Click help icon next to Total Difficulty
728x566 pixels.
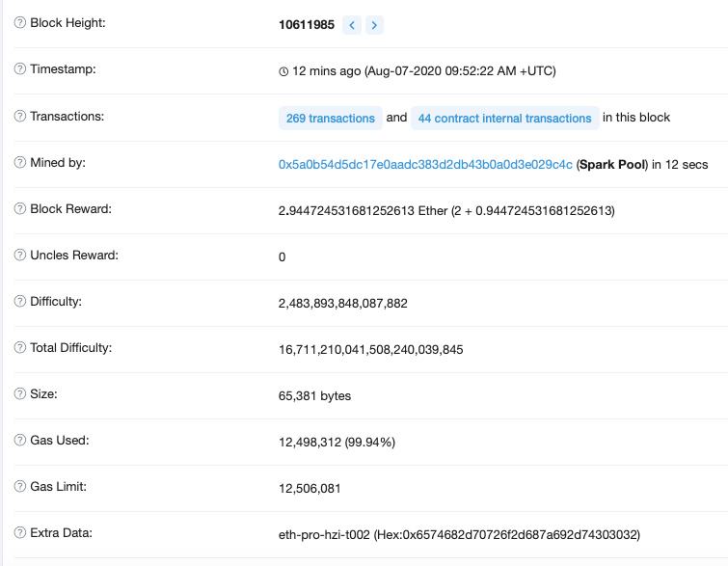[x=20, y=348]
